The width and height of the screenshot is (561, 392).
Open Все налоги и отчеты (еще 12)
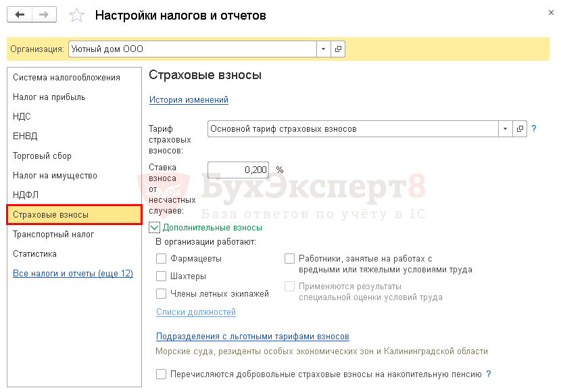point(73,274)
